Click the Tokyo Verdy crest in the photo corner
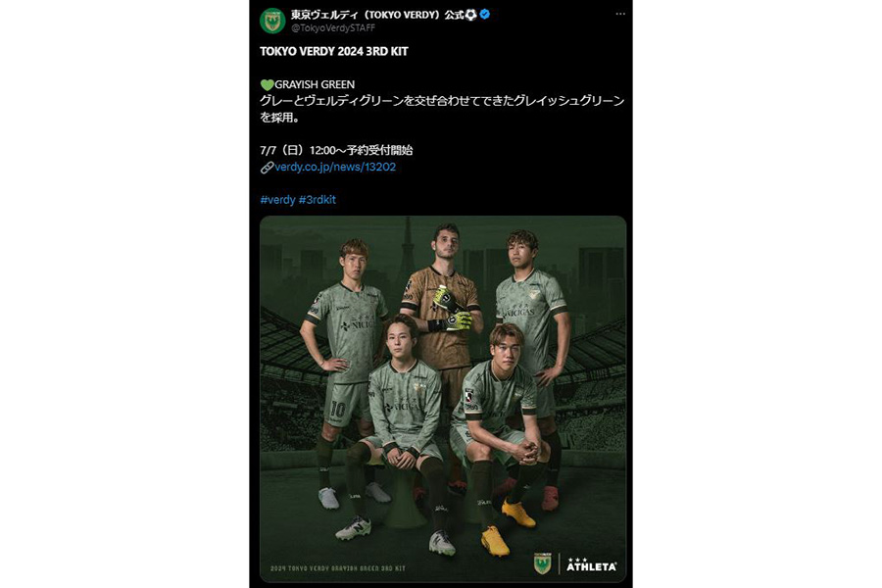This screenshot has height=588, width=882. click(542, 563)
